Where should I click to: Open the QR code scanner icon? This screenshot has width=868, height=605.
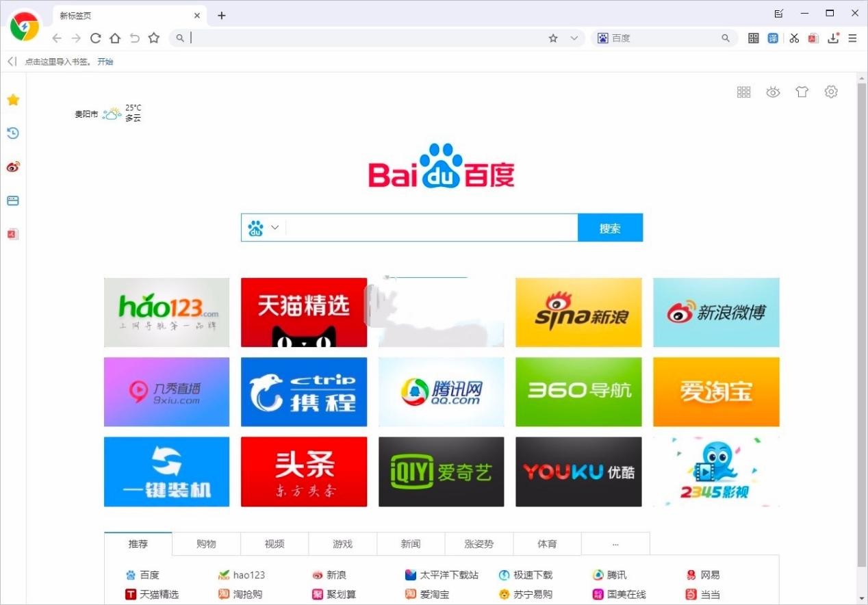(x=753, y=38)
